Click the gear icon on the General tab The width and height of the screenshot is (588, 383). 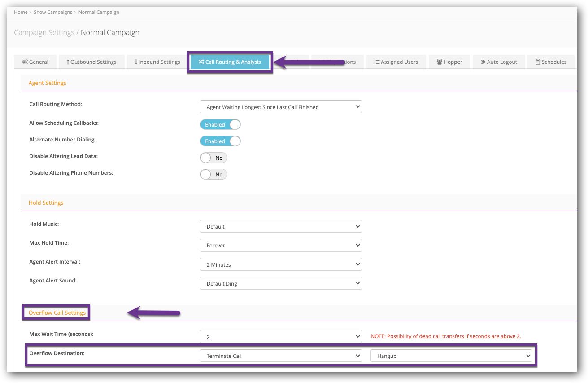point(25,62)
